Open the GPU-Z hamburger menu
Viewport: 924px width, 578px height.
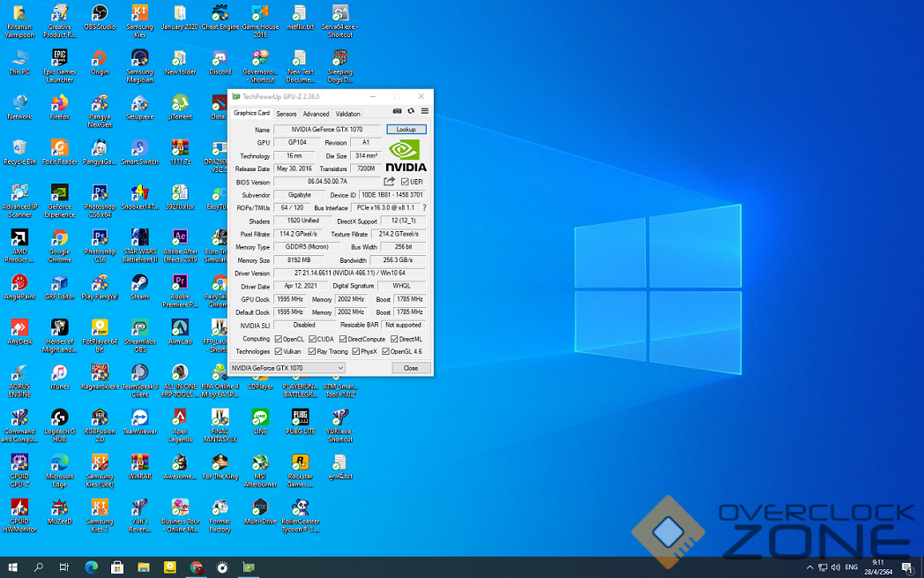tap(424, 112)
